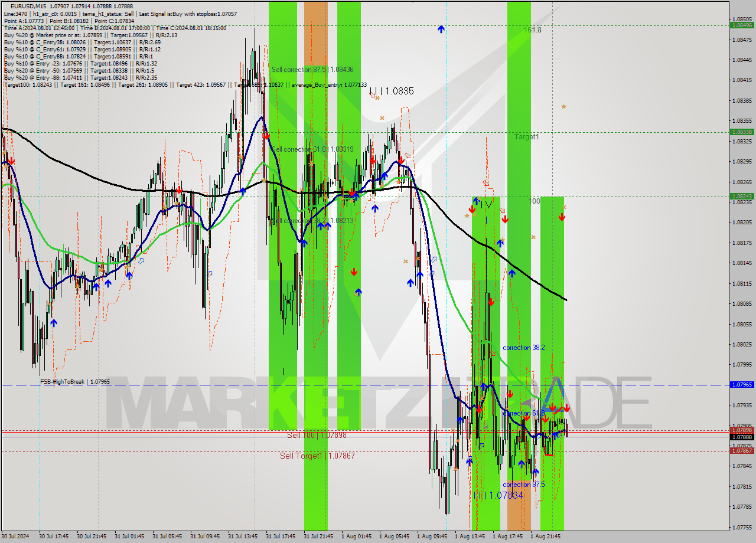756x543 pixels.
Task: Select the 'Buy %10 @ C_Entry61' line
Action: (x=82, y=49)
